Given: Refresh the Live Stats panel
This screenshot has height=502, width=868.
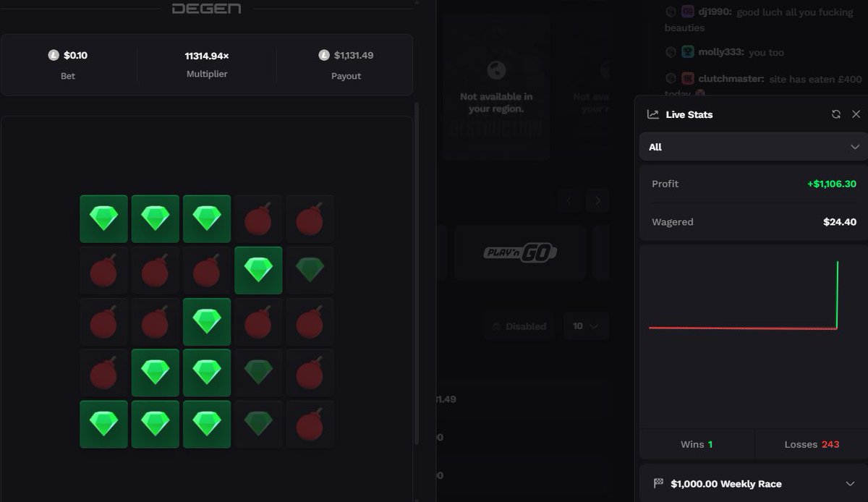Looking at the screenshot, I should click(x=836, y=114).
